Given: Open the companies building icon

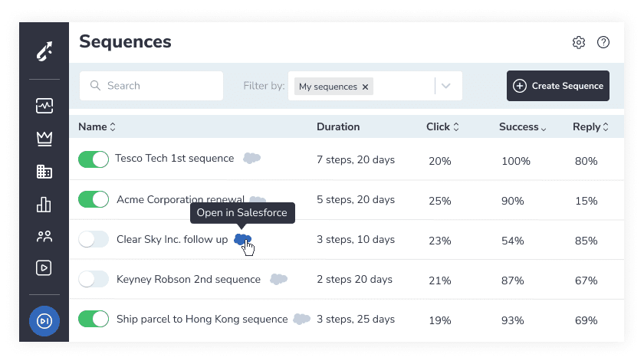Looking at the screenshot, I should pos(44,172).
